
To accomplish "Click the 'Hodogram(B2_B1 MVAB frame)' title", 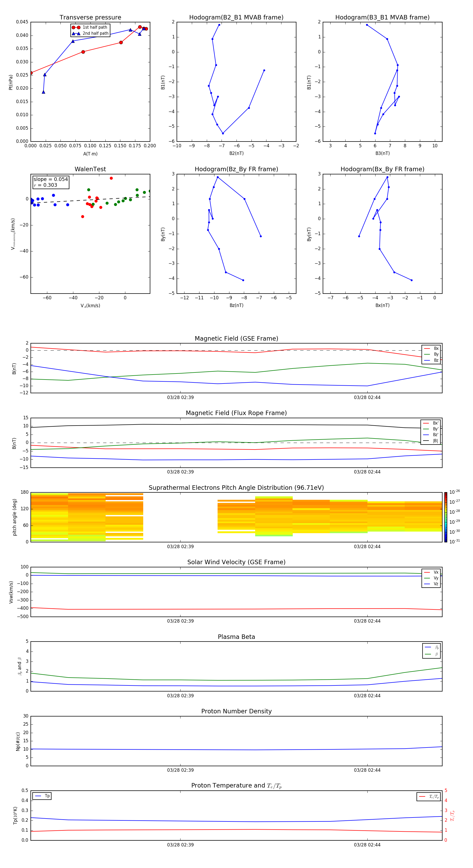I will 236,17.
